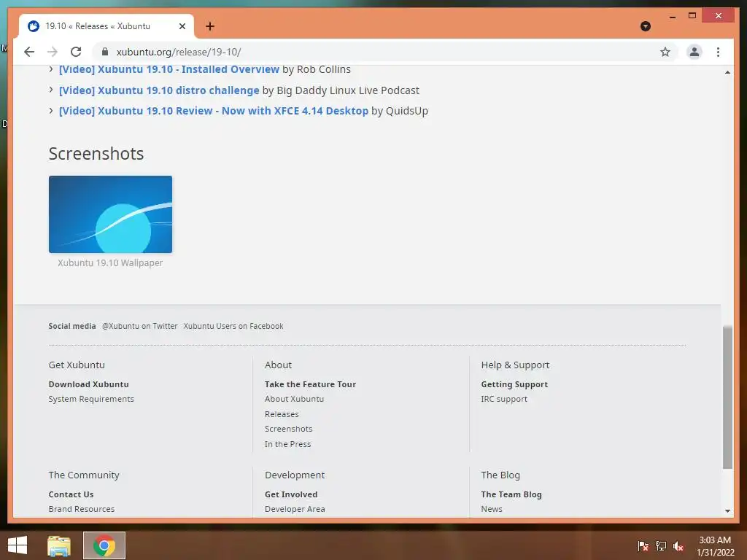Click Take the Feature Tour

tap(310, 384)
